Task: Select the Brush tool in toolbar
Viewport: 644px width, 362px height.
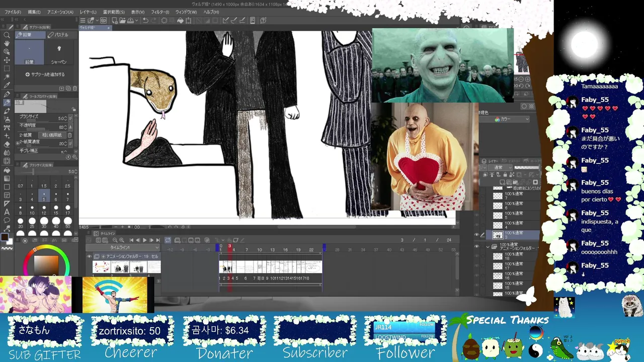Action: pos(7,111)
